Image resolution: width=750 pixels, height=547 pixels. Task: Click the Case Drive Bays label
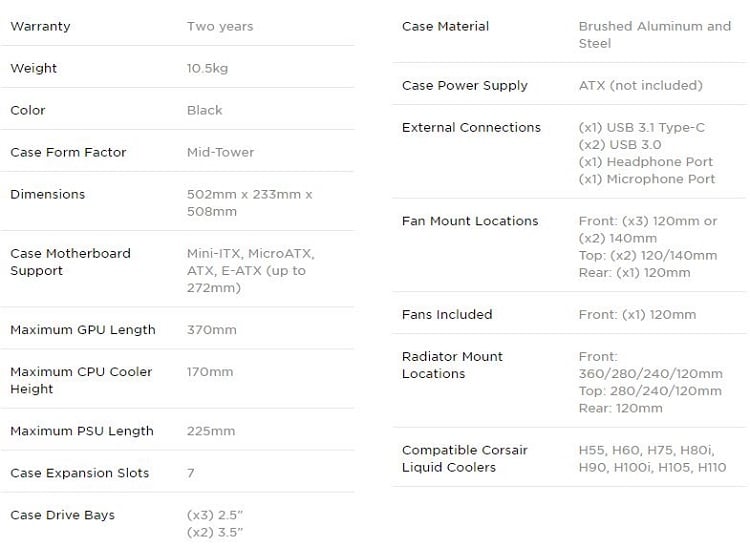pos(63,515)
